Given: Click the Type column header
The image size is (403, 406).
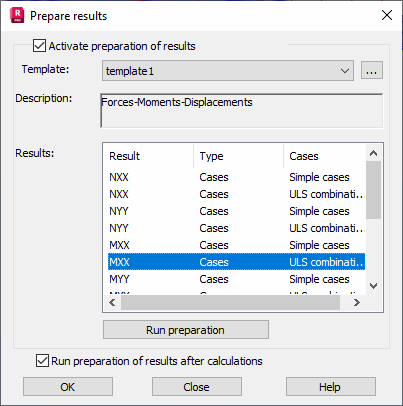Looking at the screenshot, I should [x=239, y=156].
